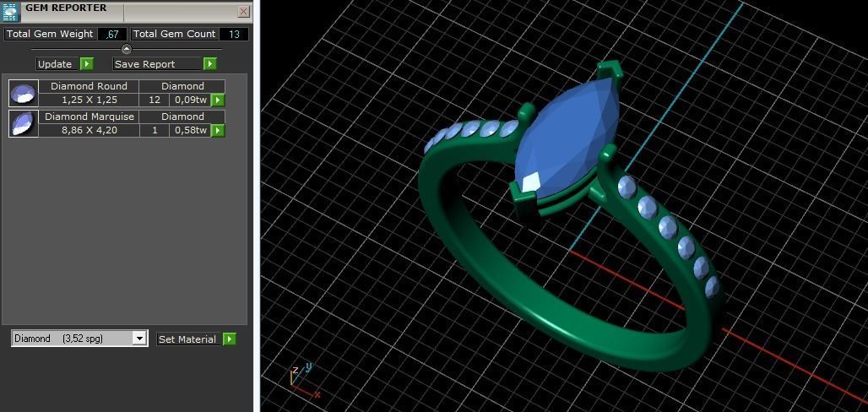Click the '1,25 X 1,25' size cell
Viewport: 868px width, 412px height.
pyautogui.click(x=90, y=100)
